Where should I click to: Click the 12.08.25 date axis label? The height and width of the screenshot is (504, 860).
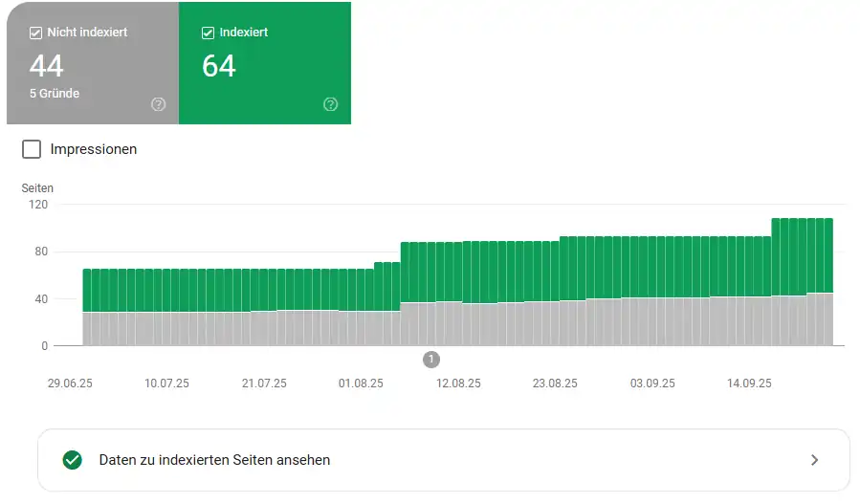[x=458, y=383]
